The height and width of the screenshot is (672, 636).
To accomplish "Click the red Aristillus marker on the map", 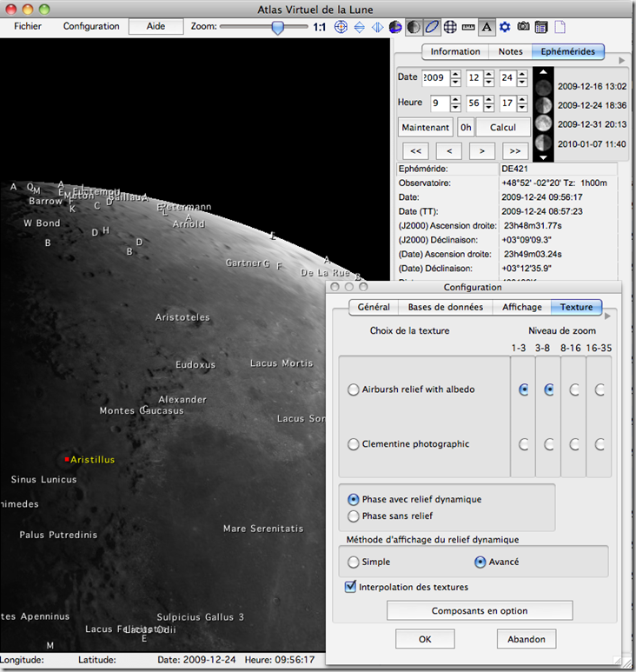I will 67,459.
